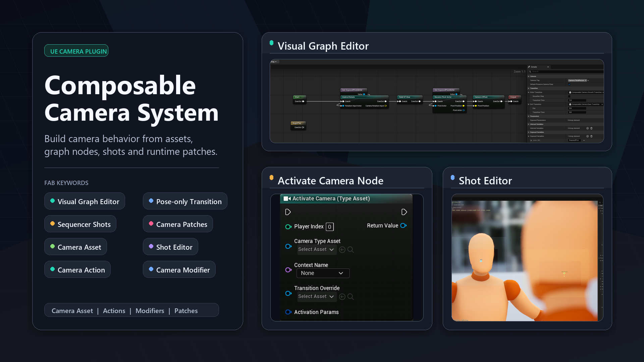Image resolution: width=644 pixels, height=362 pixels.
Task: Click the Activation Params pin
Action: (x=288, y=312)
